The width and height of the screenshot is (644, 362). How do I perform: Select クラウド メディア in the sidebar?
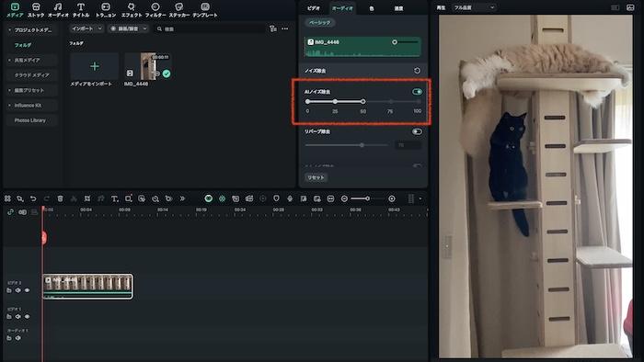point(32,75)
